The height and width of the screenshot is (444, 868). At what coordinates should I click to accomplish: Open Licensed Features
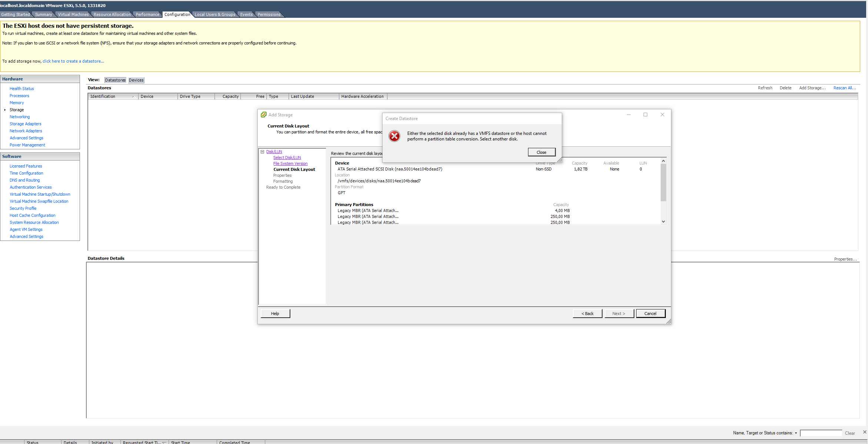(26, 166)
